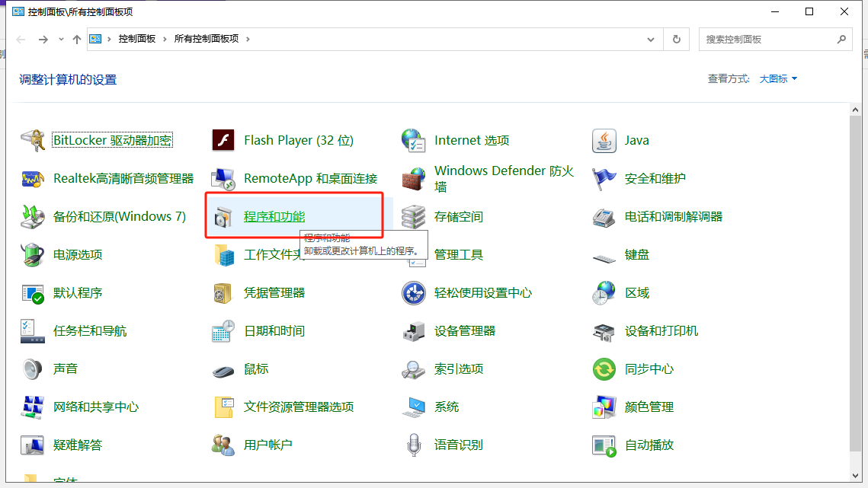Open the 系统 computer icon
The width and height of the screenshot is (868, 488).
414,407
